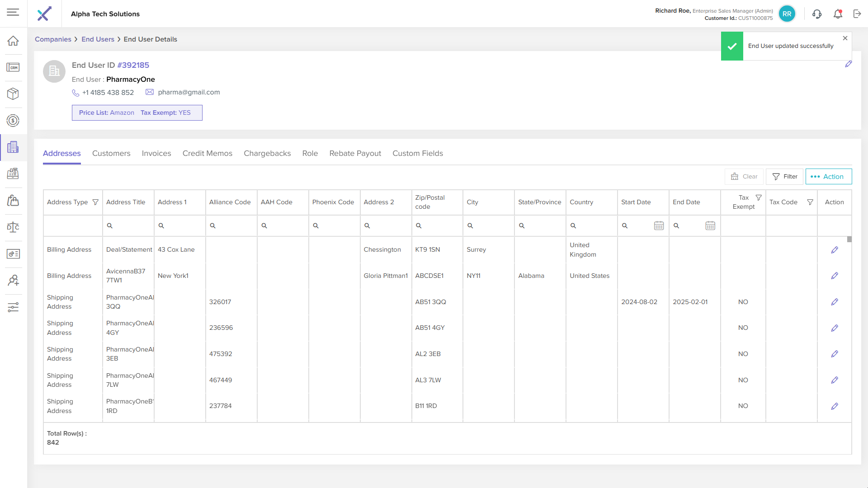
Task: Open the Home icon in sidebar
Action: pos(13,41)
